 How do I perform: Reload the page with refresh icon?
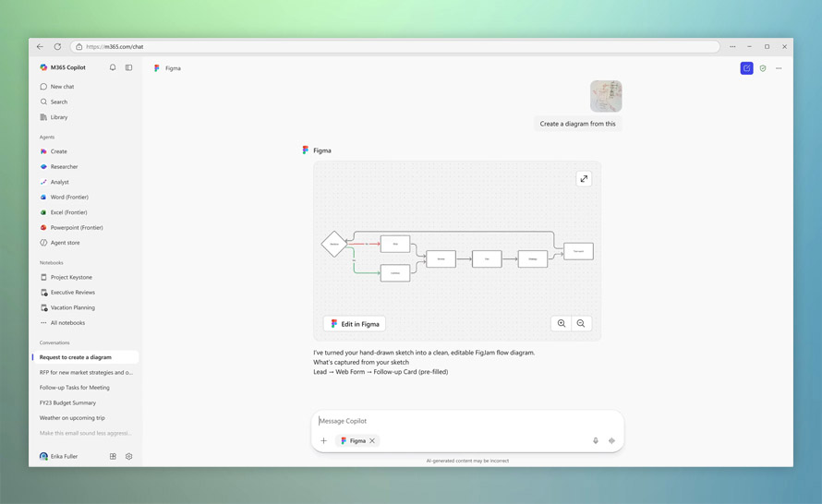coord(57,47)
